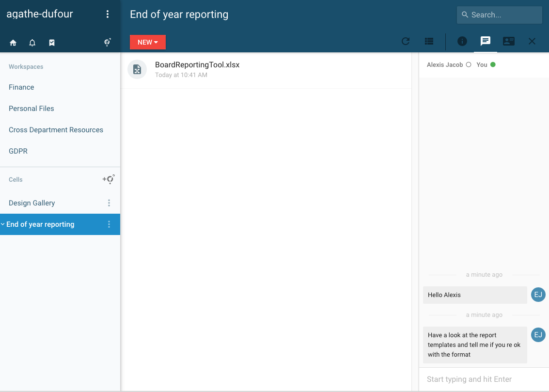Viewport: 549px width, 392px height.
Task: Open the GDPR workspace
Action: coord(18,151)
